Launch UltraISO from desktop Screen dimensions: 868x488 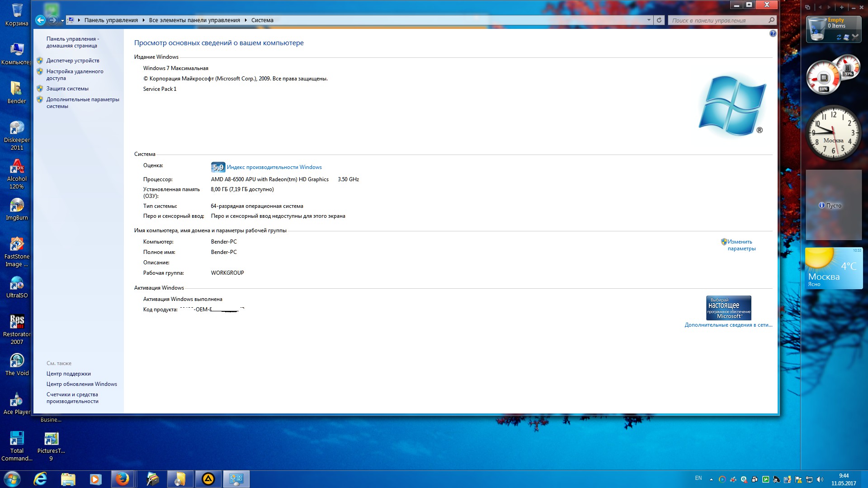pyautogui.click(x=17, y=287)
